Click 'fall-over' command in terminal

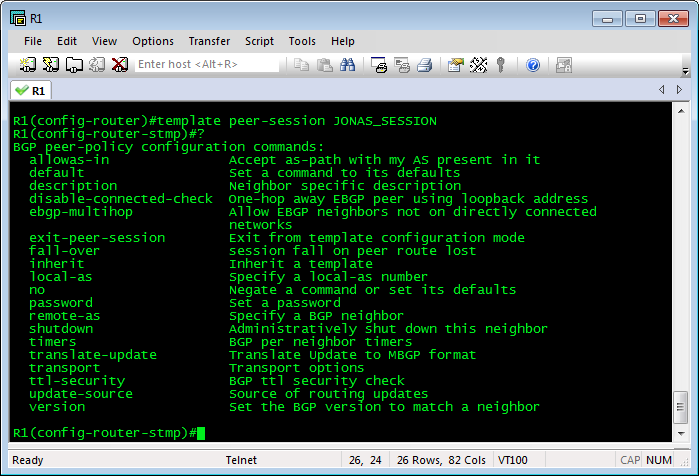pyautogui.click(x=64, y=250)
